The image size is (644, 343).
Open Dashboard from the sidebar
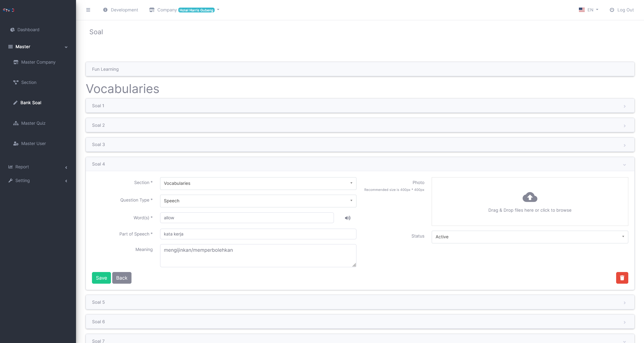point(28,30)
